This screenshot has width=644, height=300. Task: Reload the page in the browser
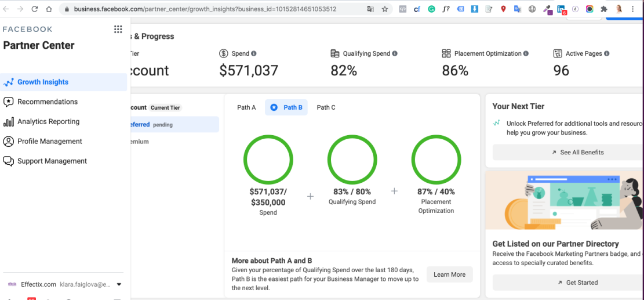point(35,9)
